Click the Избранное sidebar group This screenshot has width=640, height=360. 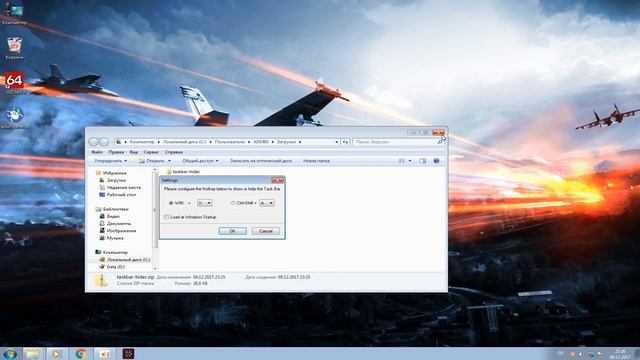click(111, 173)
